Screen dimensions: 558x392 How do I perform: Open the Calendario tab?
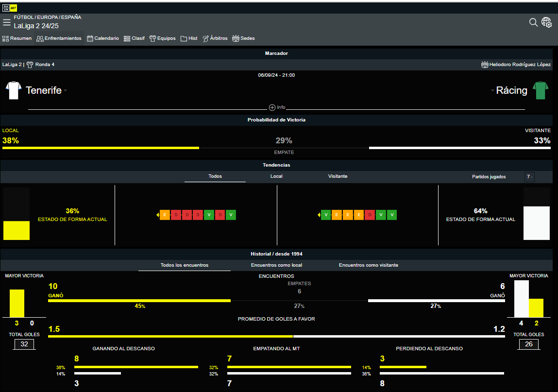pos(102,38)
